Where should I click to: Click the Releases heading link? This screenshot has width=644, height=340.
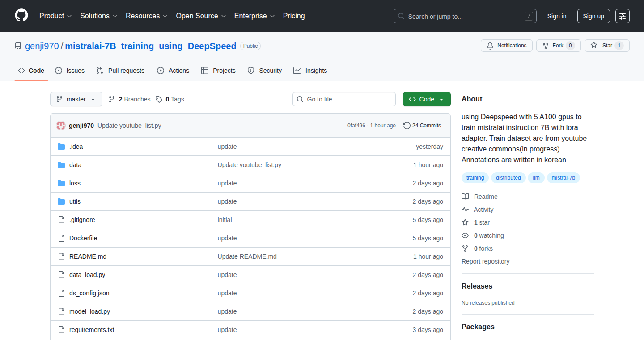477,286
